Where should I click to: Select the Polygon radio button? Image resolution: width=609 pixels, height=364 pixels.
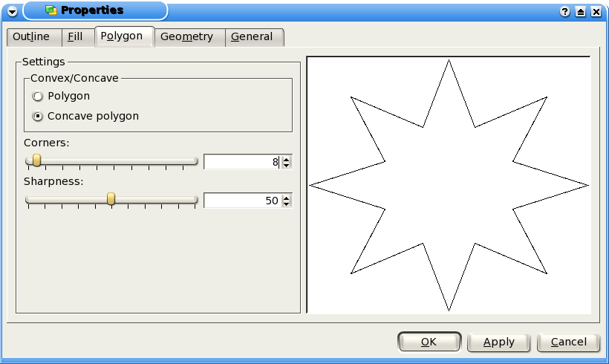pos(38,97)
